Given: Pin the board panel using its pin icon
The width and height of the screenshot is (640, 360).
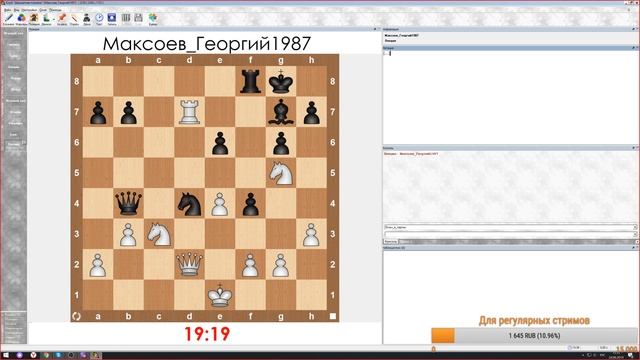Looking at the screenshot, I should [375, 29].
